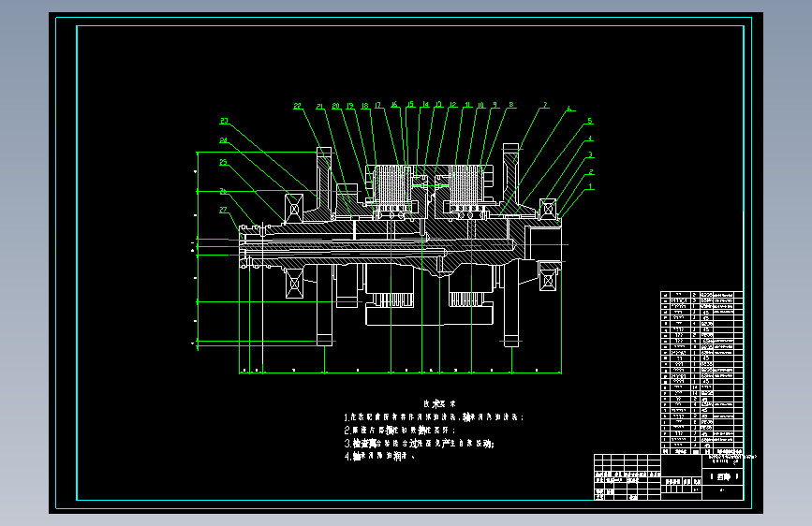
Task: Click part callout number 24
Action: coord(223,140)
